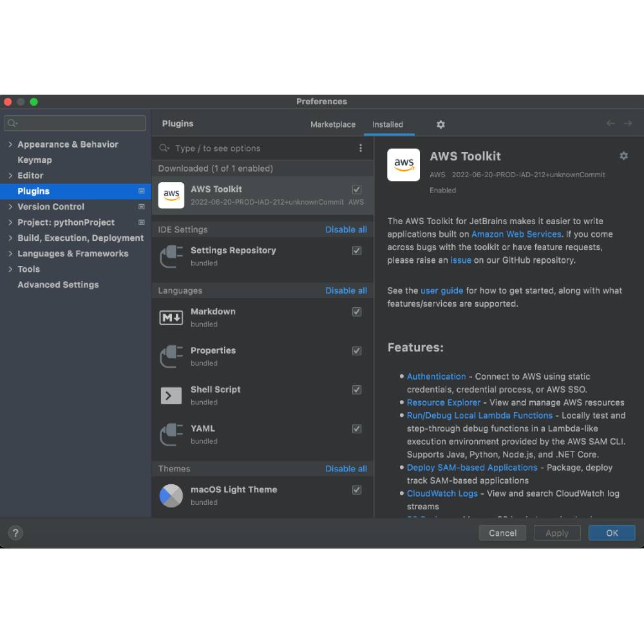Image resolution: width=644 pixels, height=644 pixels.
Task: Open Deploy SAM-based Applications link
Action: [x=471, y=468]
